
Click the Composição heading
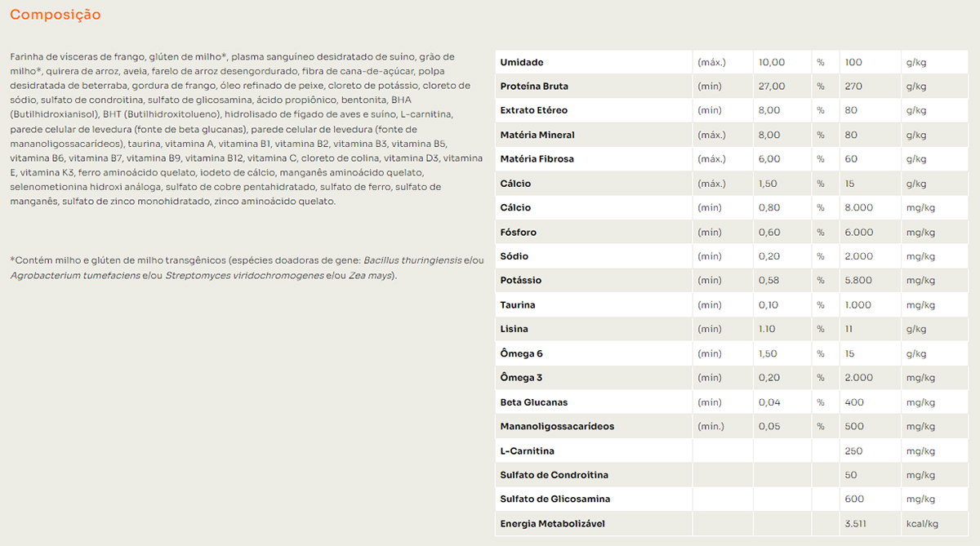56,15
